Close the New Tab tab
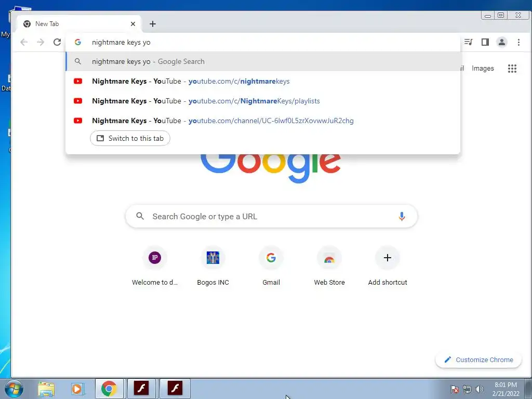The image size is (532, 399). tap(133, 24)
